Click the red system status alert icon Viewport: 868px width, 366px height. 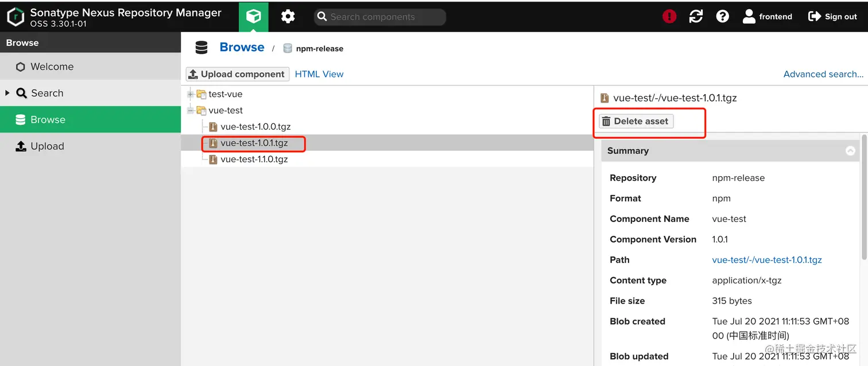click(x=669, y=17)
